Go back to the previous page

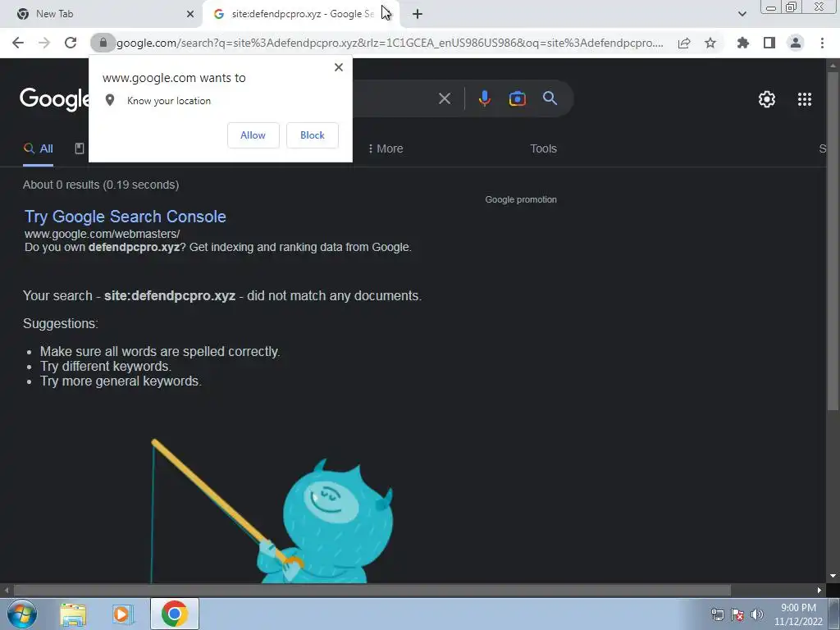point(18,43)
